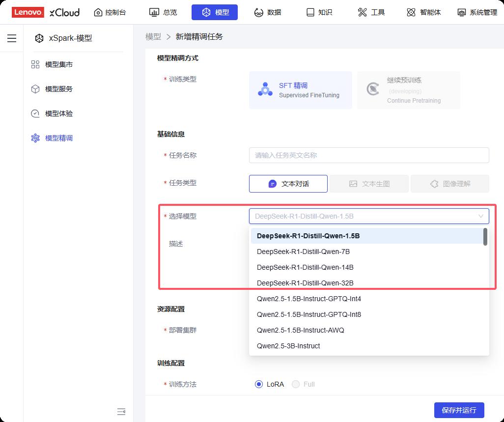Choose the SFT 精调 training type card
The height and width of the screenshot is (422, 504).
(301, 90)
